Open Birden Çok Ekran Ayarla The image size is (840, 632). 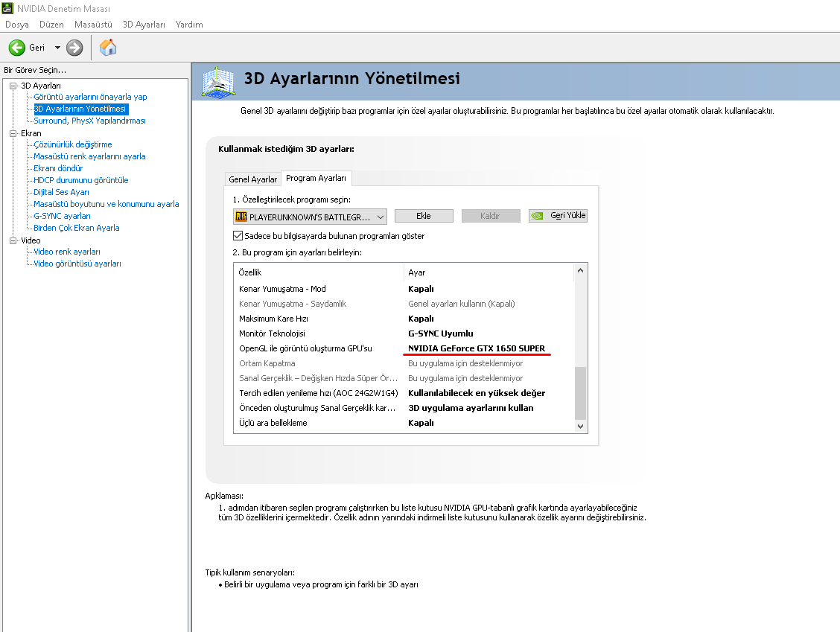pos(77,228)
